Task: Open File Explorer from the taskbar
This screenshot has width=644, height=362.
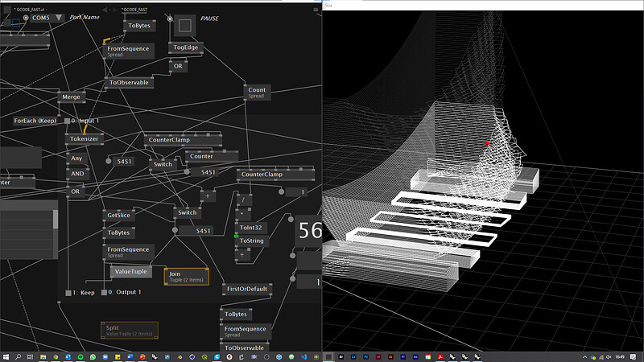Action: click(x=43, y=357)
